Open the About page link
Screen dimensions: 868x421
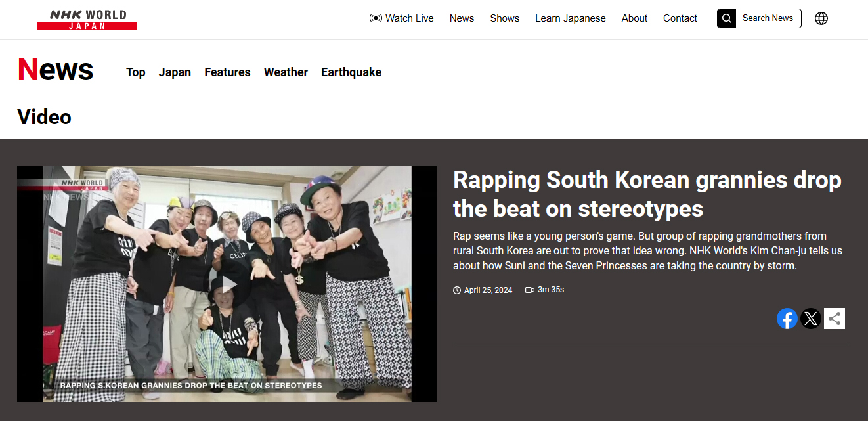634,18
